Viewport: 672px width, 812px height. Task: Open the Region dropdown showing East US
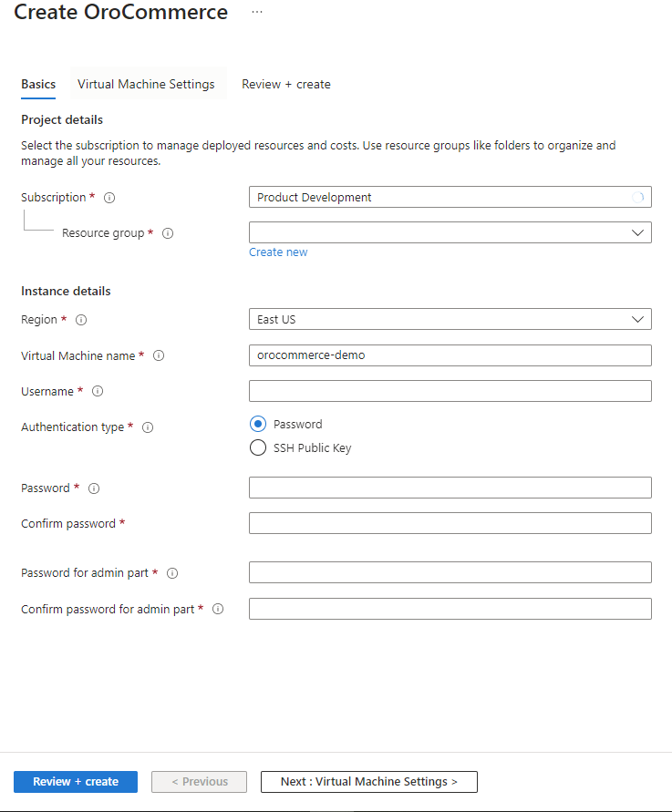(450, 319)
